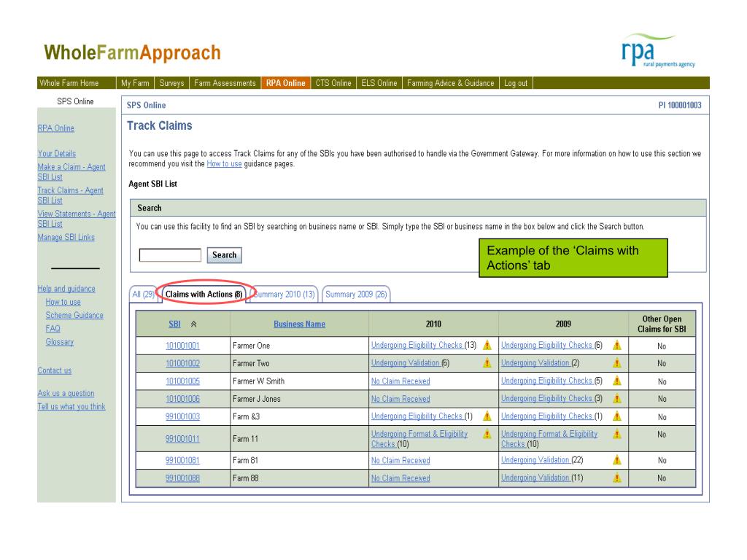
Task: Open SBI 991001003 link
Action: pyautogui.click(x=182, y=416)
